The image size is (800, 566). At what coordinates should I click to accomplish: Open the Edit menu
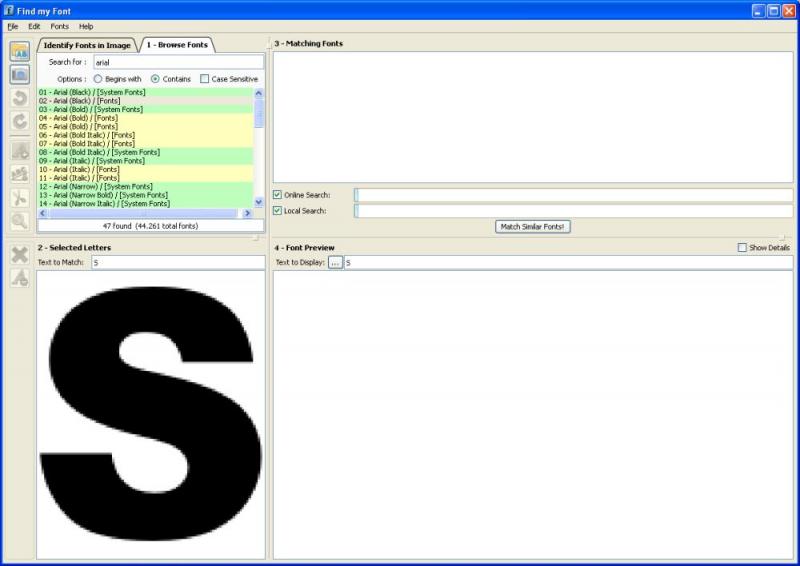pyautogui.click(x=34, y=27)
